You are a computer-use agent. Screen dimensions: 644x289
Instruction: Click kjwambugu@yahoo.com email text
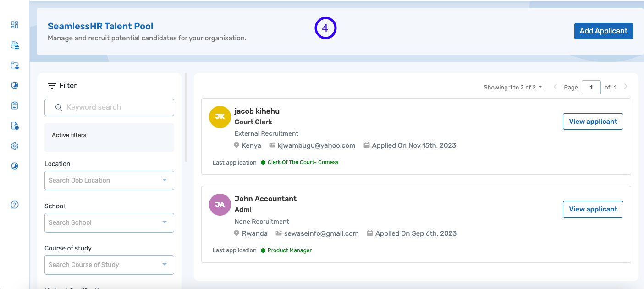317,145
